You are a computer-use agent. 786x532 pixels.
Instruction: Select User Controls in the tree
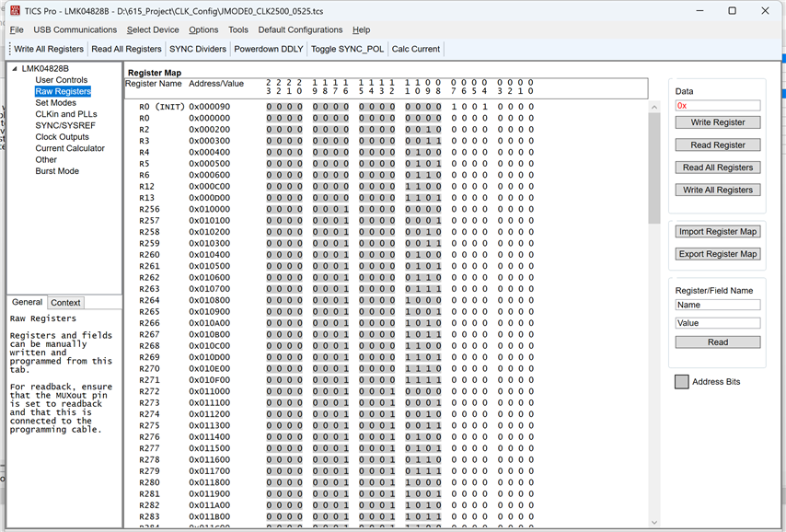pyautogui.click(x=61, y=80)
